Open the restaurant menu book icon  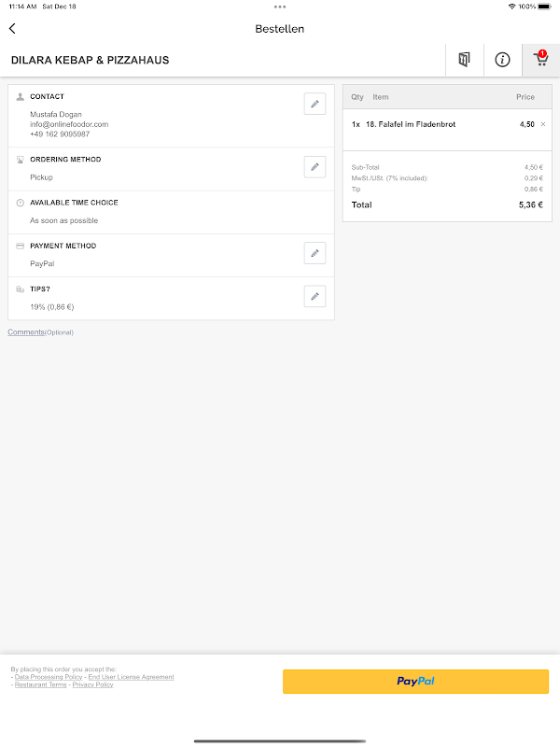(464, 60)
